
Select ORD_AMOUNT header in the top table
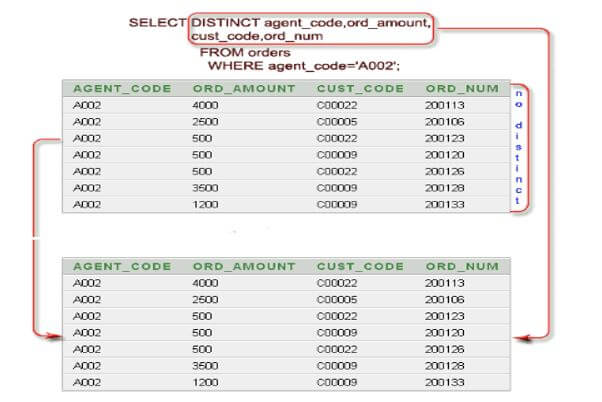pos(244,88)
